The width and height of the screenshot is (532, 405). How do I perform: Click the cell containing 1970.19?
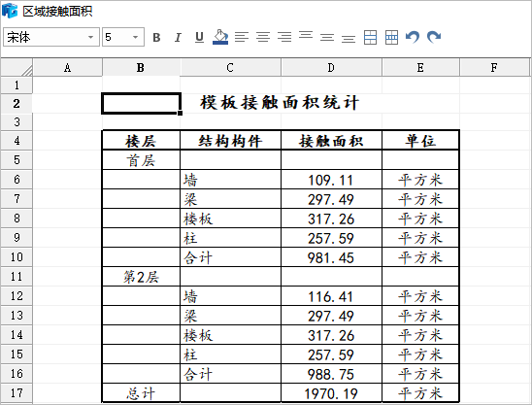(331, 393)
